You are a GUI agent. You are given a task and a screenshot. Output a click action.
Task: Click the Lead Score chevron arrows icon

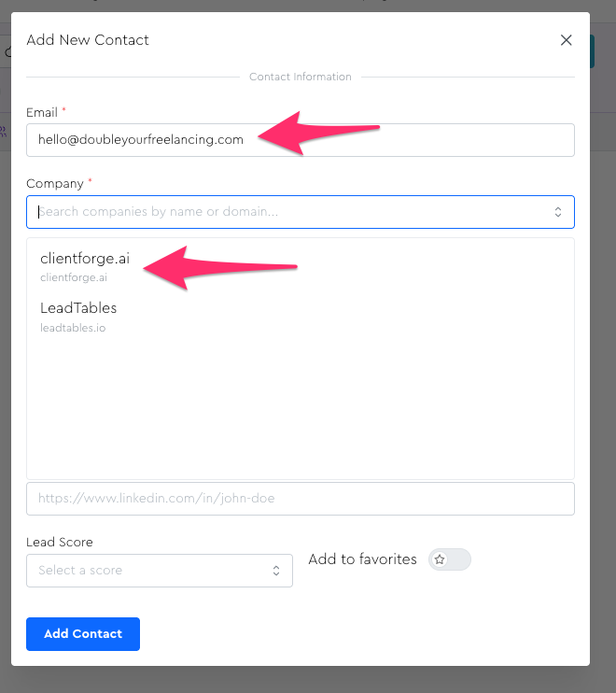276,571
